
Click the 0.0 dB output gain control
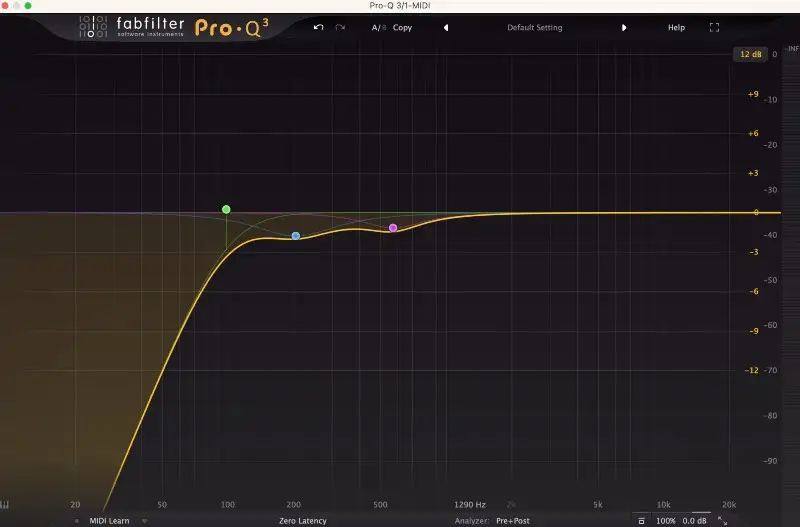click(695, 521)
